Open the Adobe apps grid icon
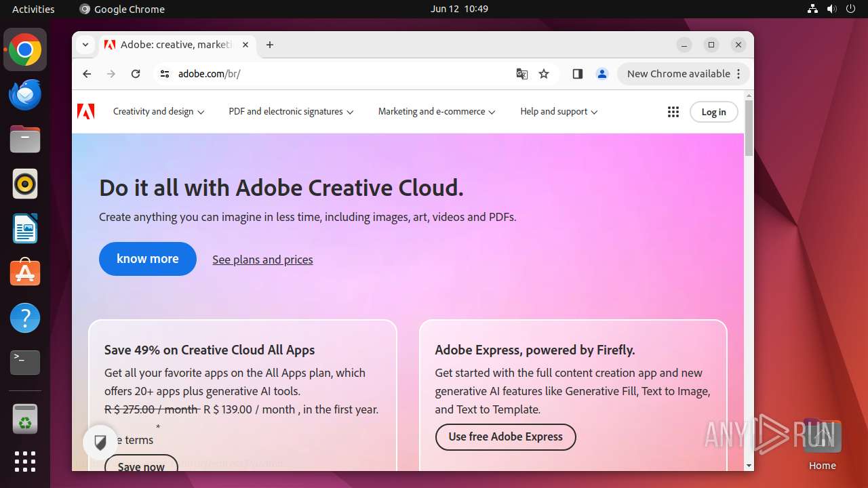 pos(673,112)
